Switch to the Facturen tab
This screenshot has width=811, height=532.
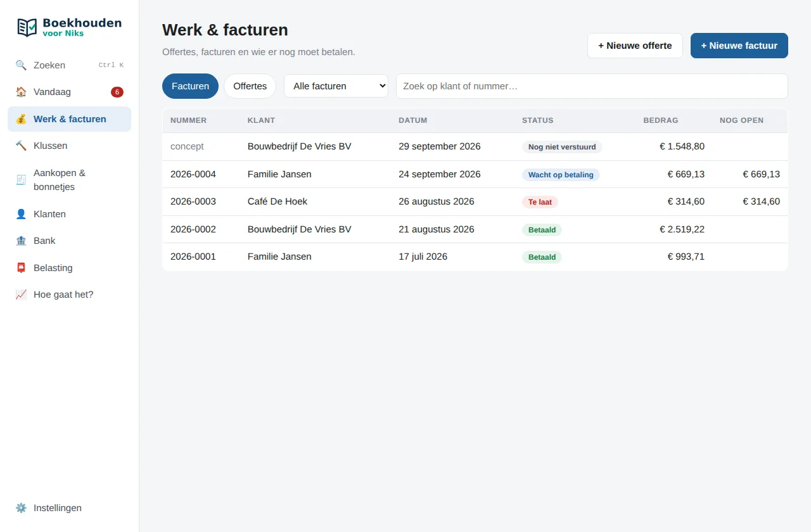[190, 86]
